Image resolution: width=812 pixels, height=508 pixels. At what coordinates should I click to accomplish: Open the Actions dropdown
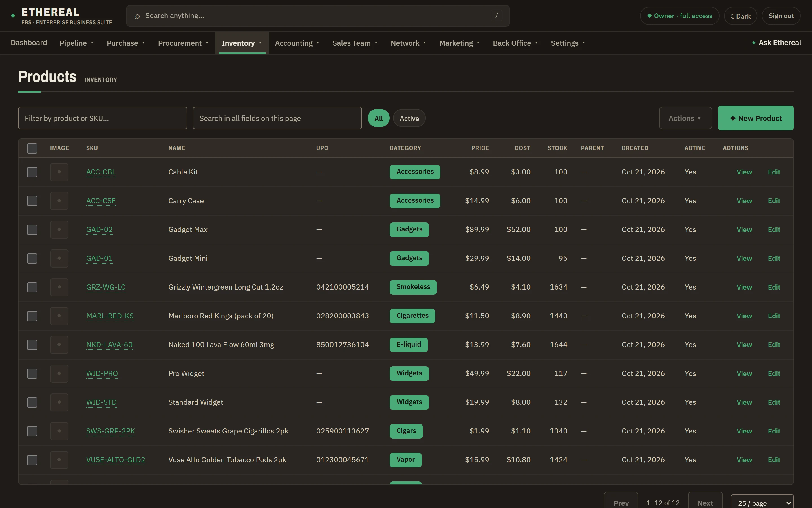coord(685,118)
